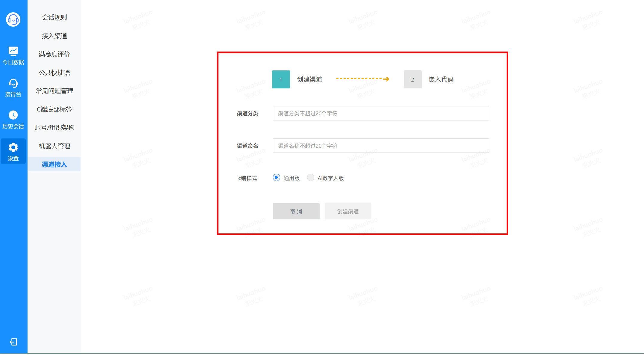Open 会话规则 menu item
Screen dimensions: 644x356
[x=54, y=17]
